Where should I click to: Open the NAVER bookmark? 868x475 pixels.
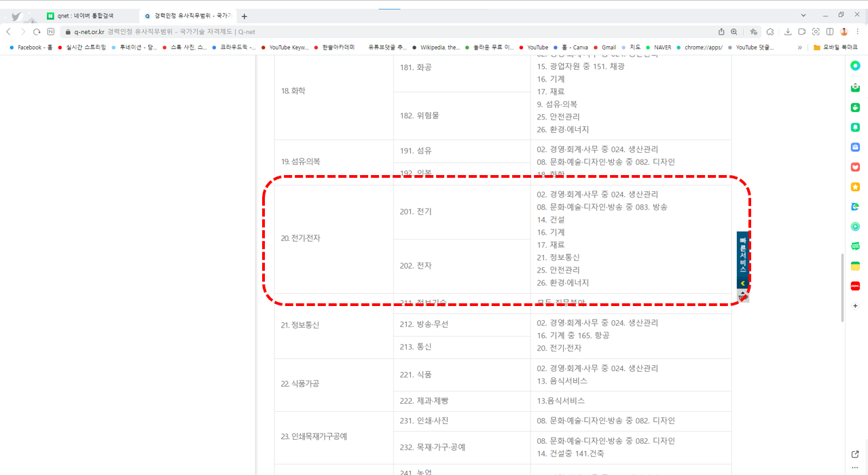pyautogui.click(x=658, y=47)
